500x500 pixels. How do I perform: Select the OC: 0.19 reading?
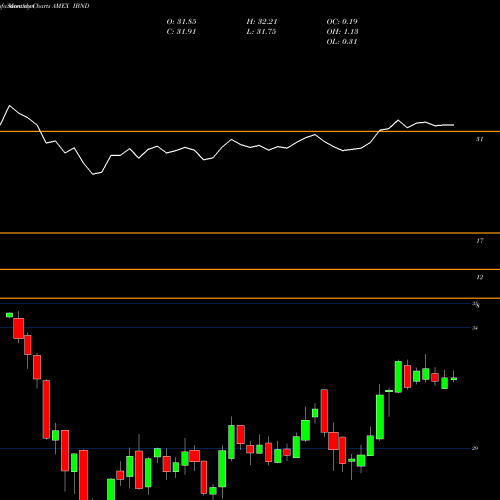342,22
